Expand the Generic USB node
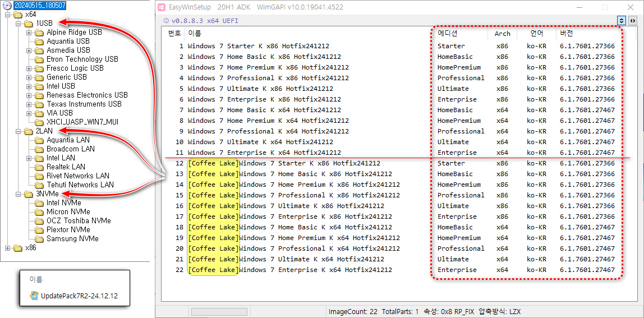Image resolution: width=644 pixels, height=318 pixels. (29, 77)
